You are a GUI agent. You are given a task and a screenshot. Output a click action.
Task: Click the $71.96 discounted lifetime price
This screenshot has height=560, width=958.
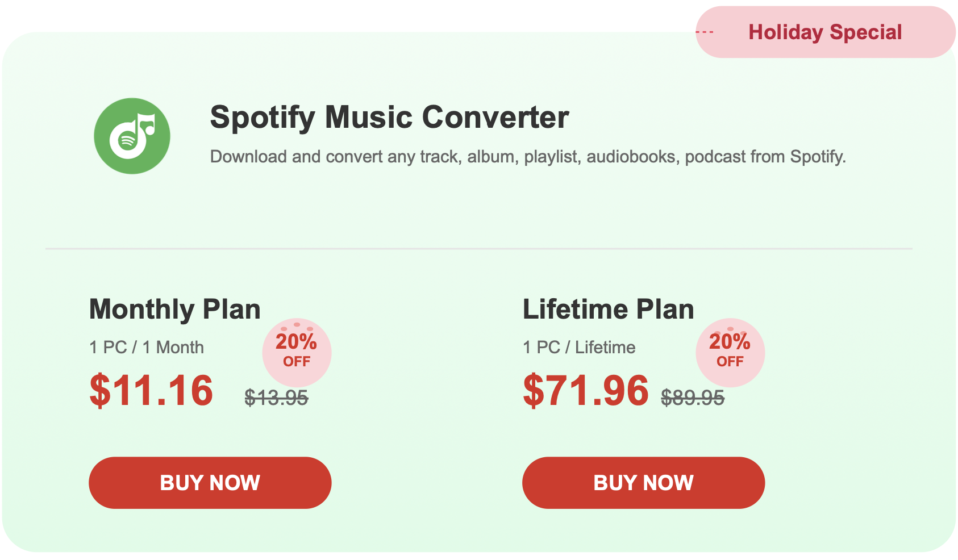[586, 391]
